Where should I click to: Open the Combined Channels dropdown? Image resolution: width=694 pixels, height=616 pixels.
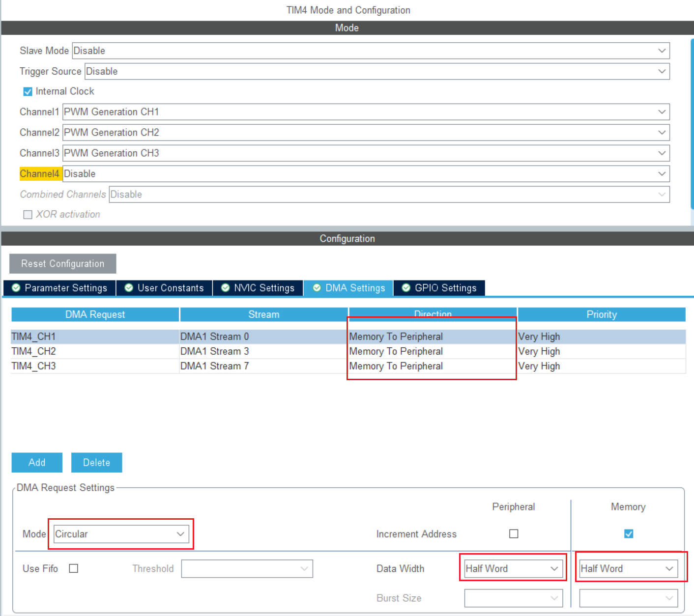click(x=389, y=194)
